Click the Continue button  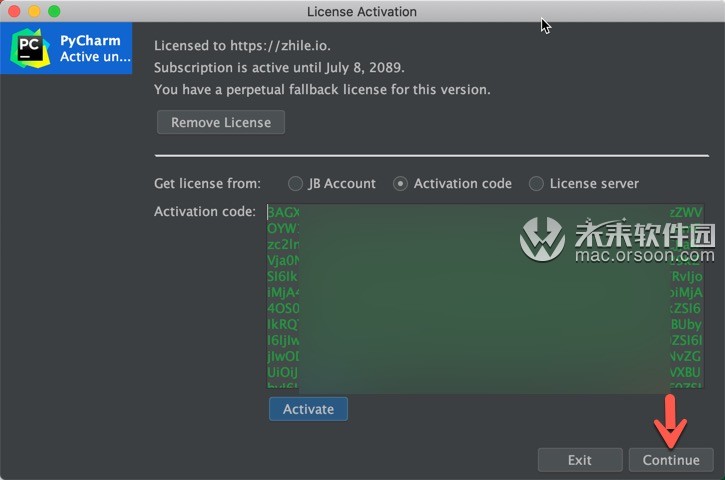pyautogui.click(x=671, y=460)
